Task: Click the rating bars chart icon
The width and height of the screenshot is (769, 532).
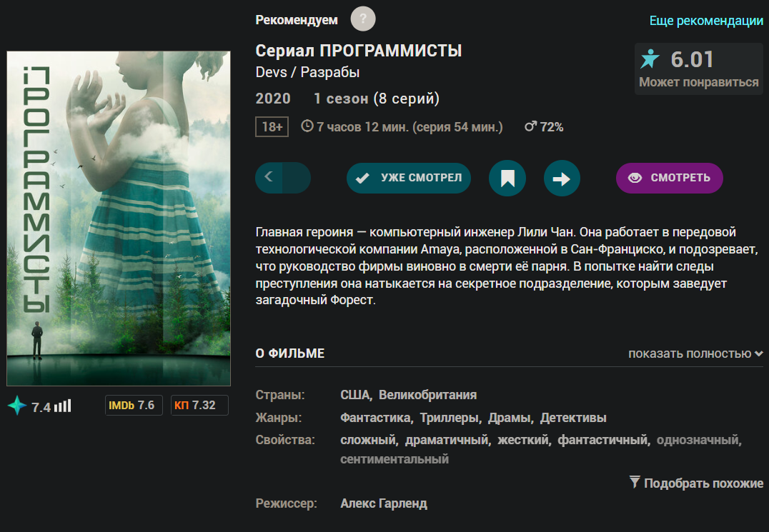Action: click(x=63, y=406)
